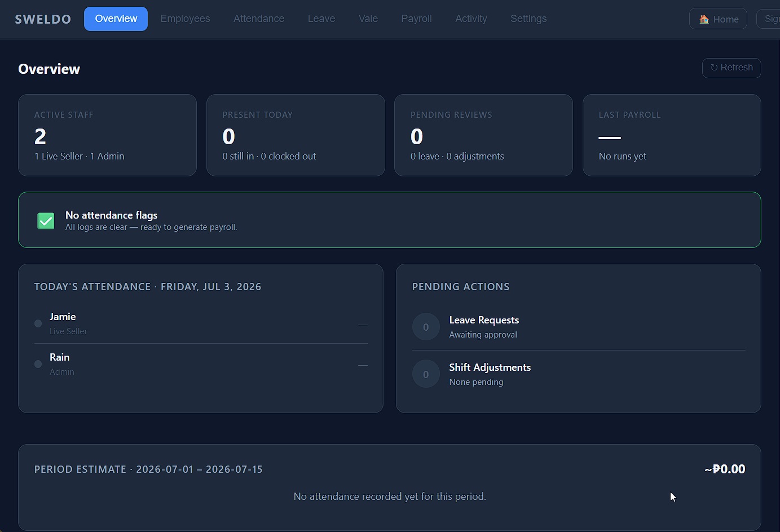Click Rain's gray status dot

click(x=38, y=364)
